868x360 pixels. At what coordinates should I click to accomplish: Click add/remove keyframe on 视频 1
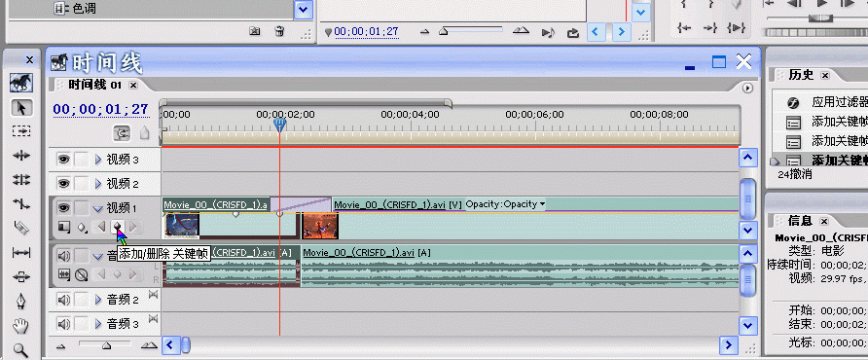[117, 226]
